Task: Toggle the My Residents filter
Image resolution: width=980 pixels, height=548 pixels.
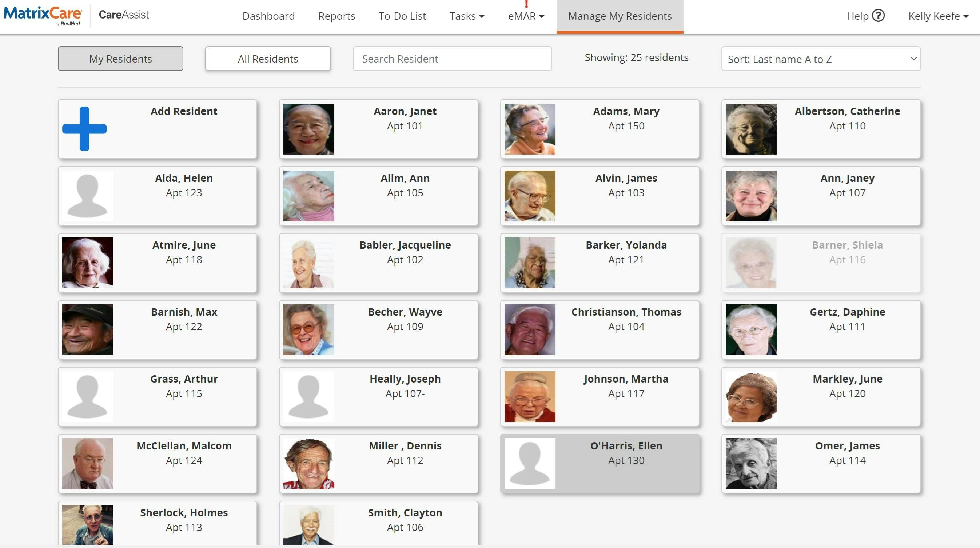Action: pos(120,59)
